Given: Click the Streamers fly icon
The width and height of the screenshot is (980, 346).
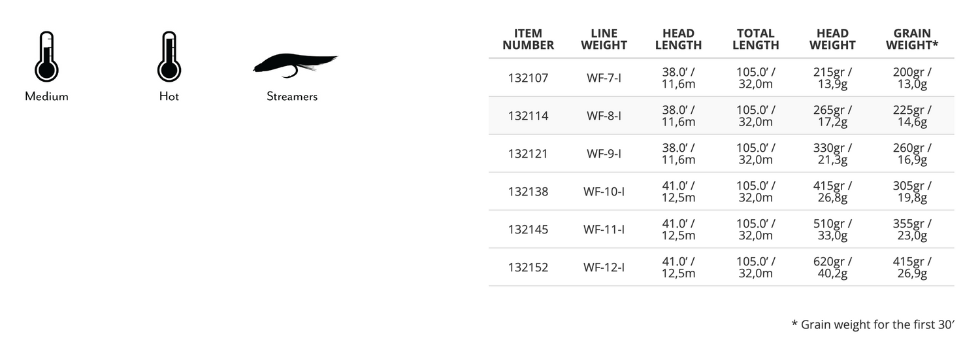Looking at the screenshot, I should [295, 64].
